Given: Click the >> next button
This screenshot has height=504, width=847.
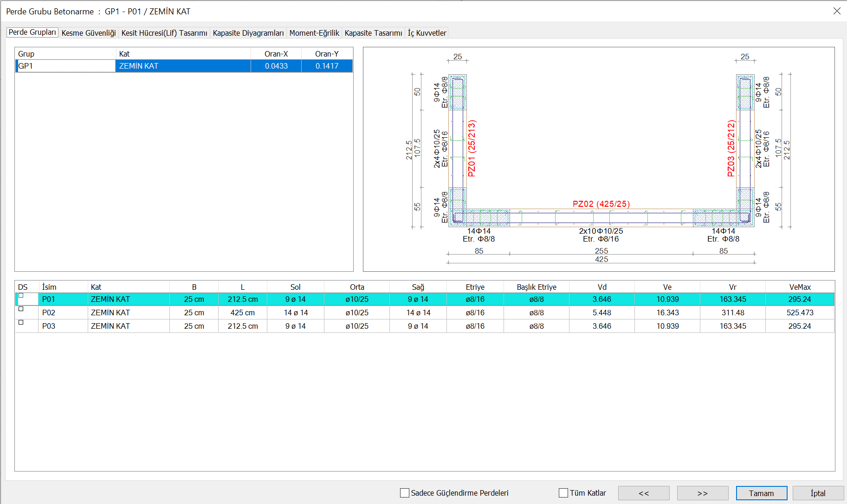Looking at the screenshot, I should pyautogui.click(x=702, y=493).
